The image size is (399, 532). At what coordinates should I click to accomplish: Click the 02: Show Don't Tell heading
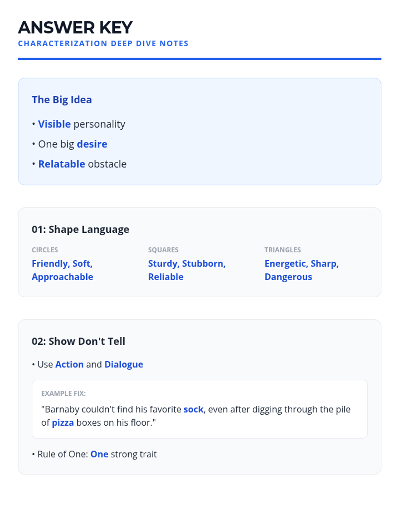click(x=78, y=341)
